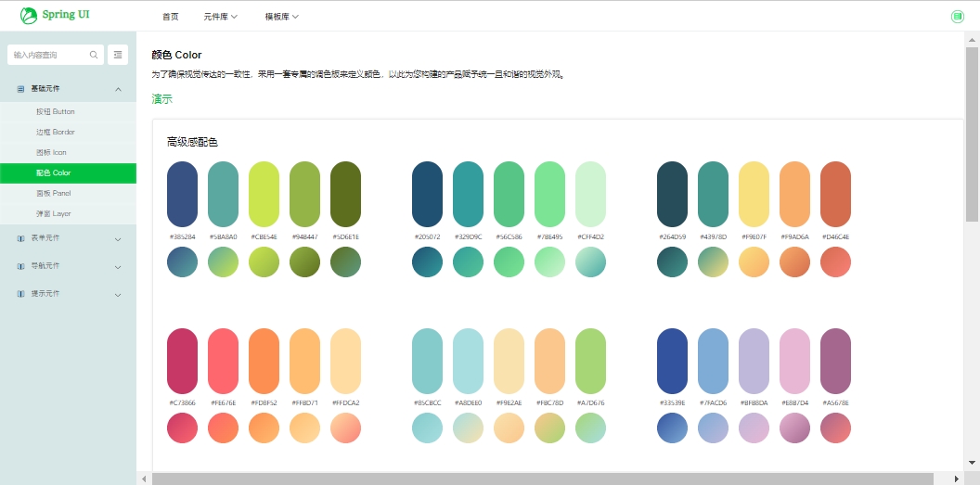Viewport: 980px width, 485px height.
Task: Click the horizontal scrollbar right arrow
Action: (x=956, y=479)
